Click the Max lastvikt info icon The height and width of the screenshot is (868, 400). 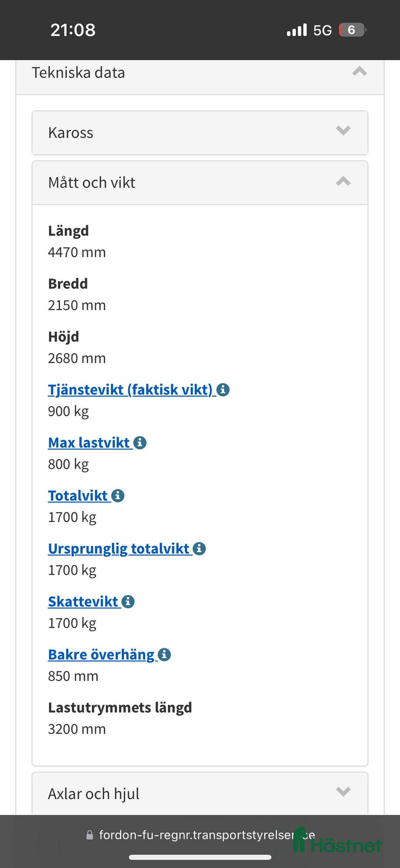(140, 442)
